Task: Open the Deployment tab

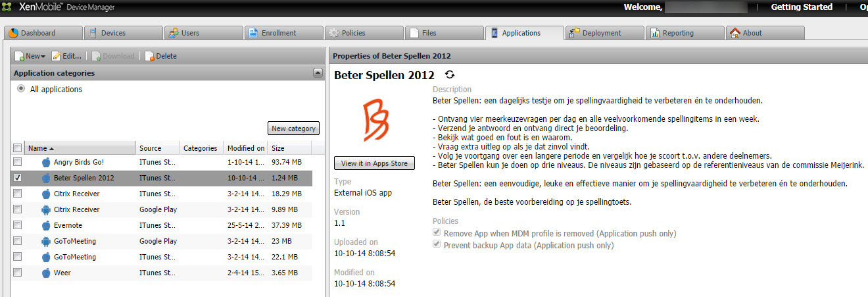Action: (x=604, y=33)
